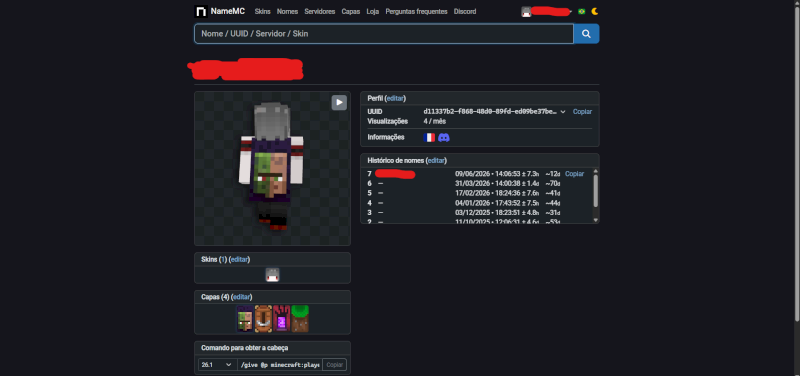Select the green and brown cape
The width and height of the screenshot is (800, 376).
(x=300, y=319)
